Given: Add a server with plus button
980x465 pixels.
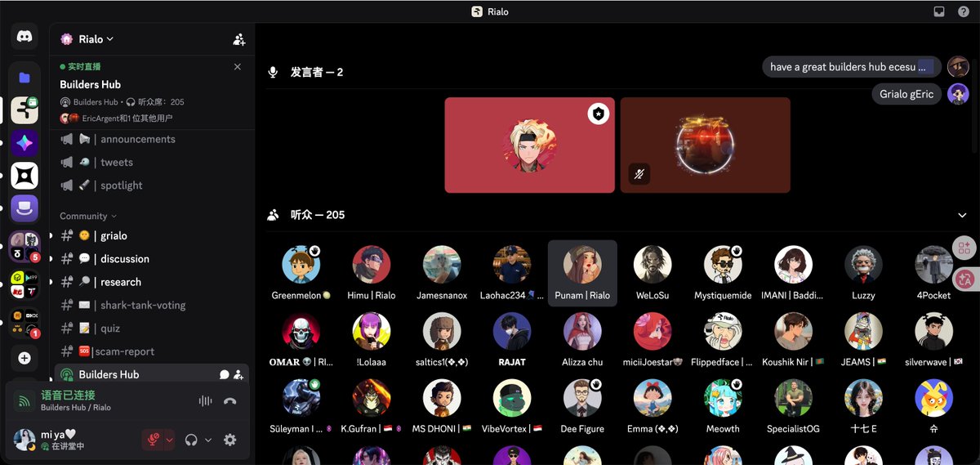Looking at the screenshot, I should click(x=24, y=358).
